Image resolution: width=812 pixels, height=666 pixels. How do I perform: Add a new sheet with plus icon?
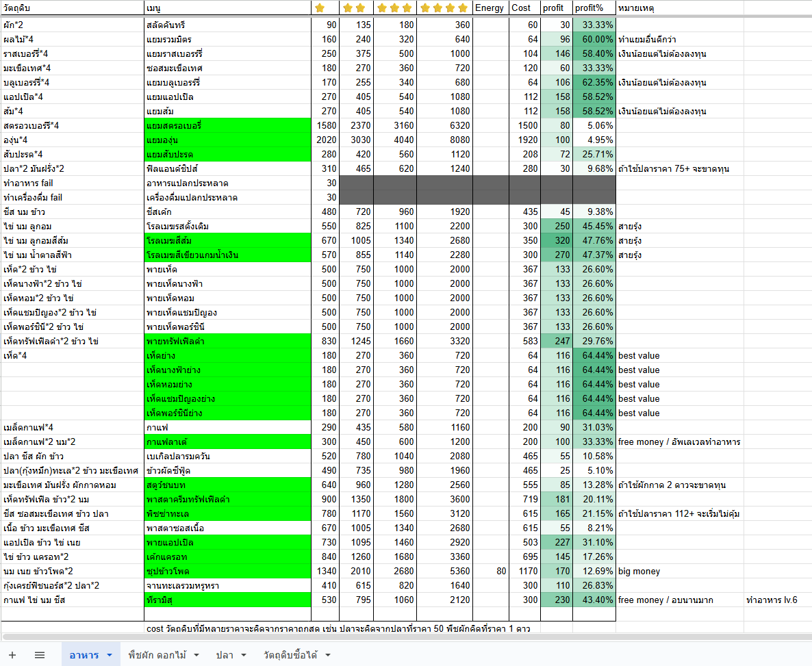[12, 654]
